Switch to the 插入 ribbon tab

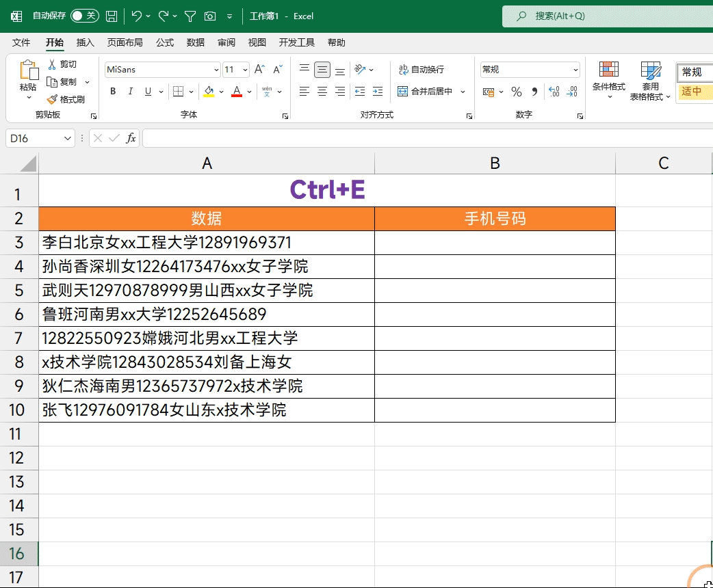[85, 42]
